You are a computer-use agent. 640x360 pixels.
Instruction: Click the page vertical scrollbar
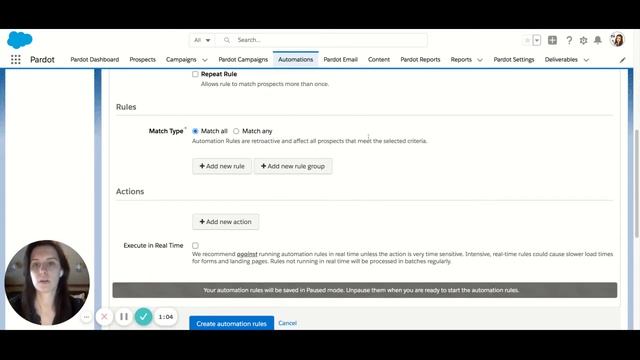(637, 183)
